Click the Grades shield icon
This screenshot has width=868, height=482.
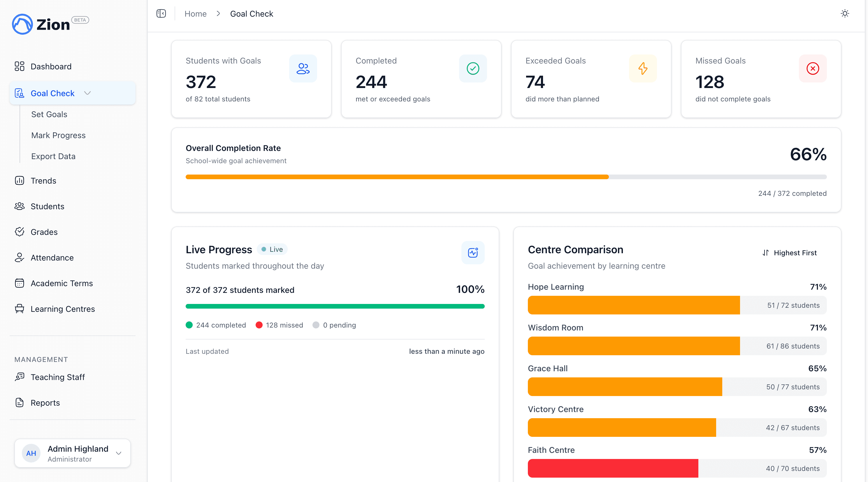(x=20, y=232)
